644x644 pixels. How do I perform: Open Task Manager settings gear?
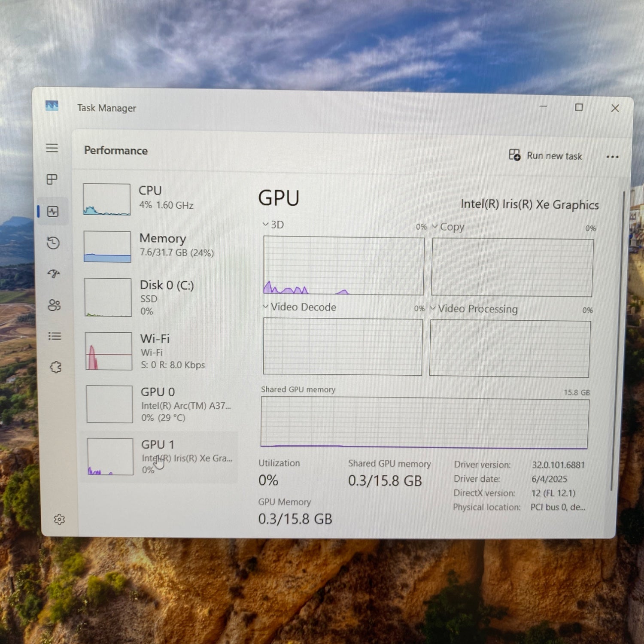click(59, 519)
